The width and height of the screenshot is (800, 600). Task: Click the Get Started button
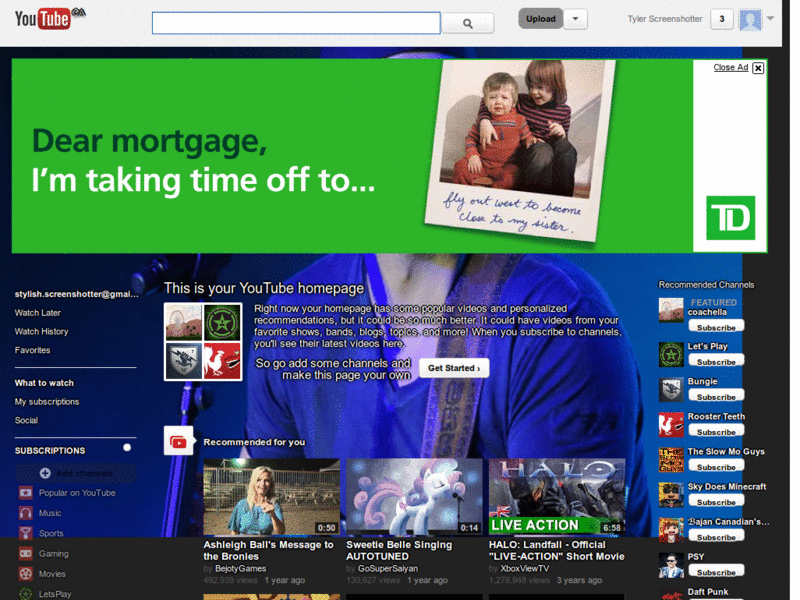point(454,368)
